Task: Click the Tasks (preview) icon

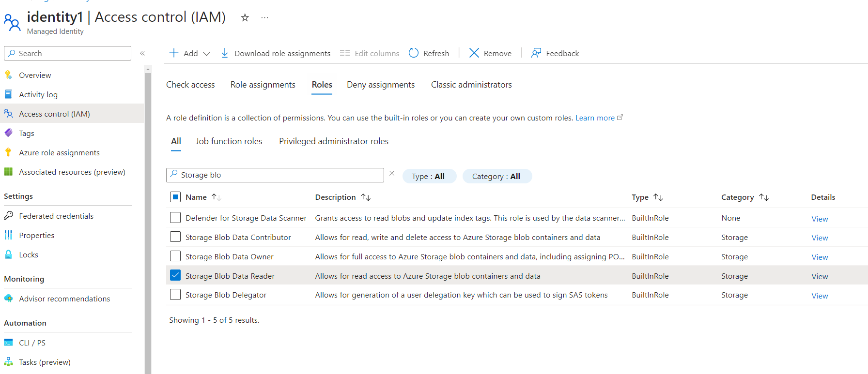Action: point(9,362)
